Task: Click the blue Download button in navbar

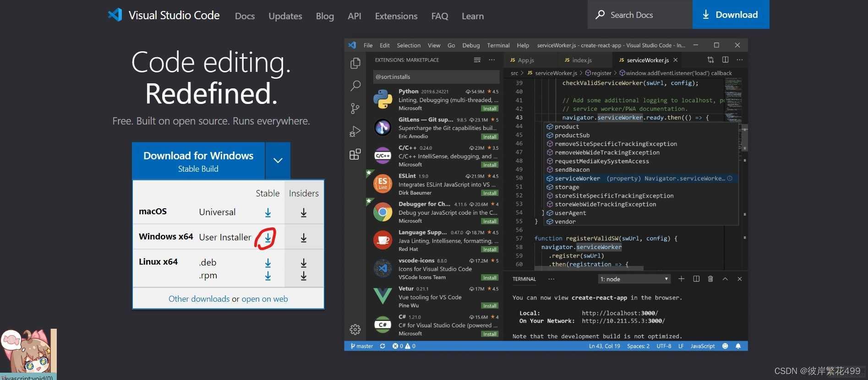Action: (x=731, y=15)
